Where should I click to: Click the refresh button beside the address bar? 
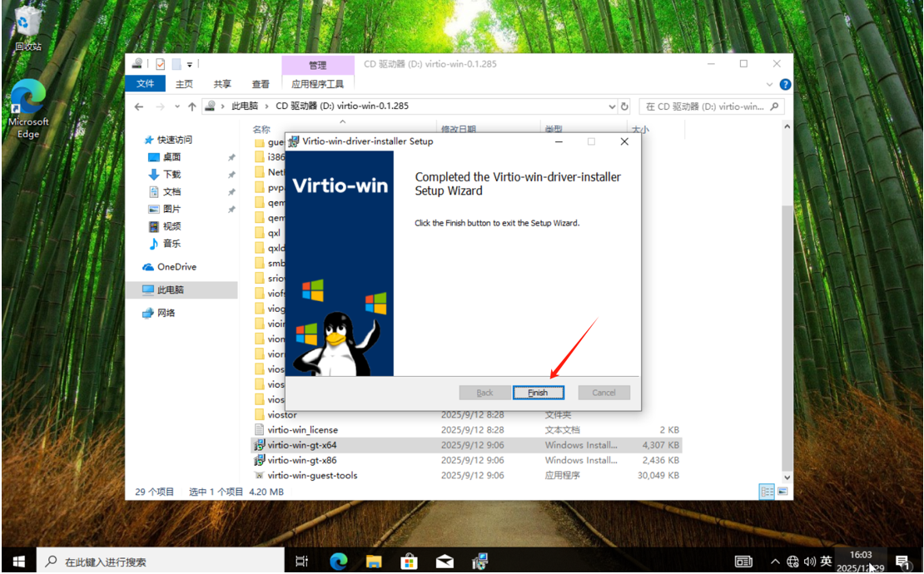pyautogui.click(x=626, y=106)
